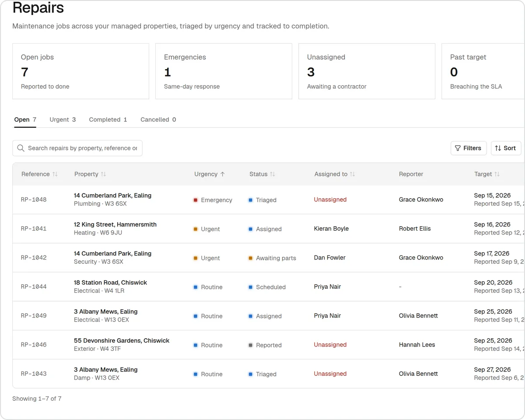The image size is (525, 420).
Task: Click Priya Nair on the RP-1044 row
Action: point(327,287)
